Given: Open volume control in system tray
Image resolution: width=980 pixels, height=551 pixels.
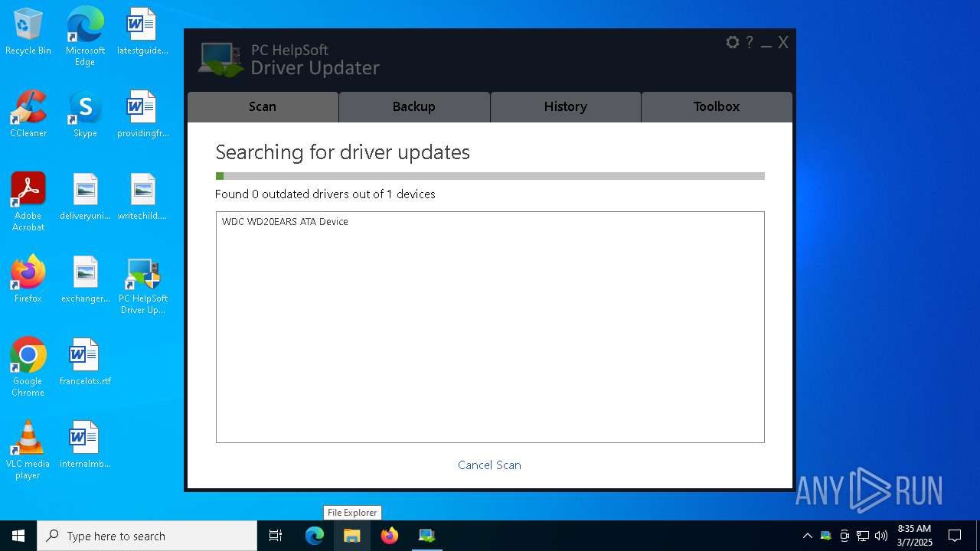Looking at the screenshot, I should click(881, 536).
